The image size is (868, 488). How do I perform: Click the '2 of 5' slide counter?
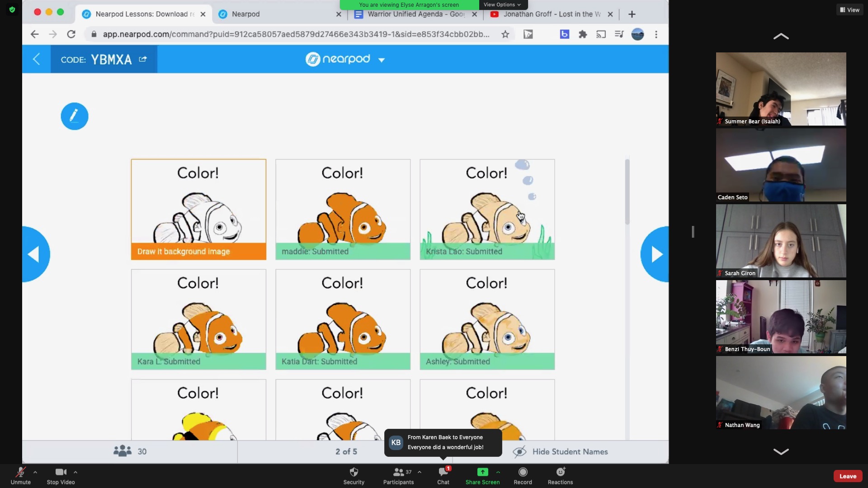click(346, 451)
